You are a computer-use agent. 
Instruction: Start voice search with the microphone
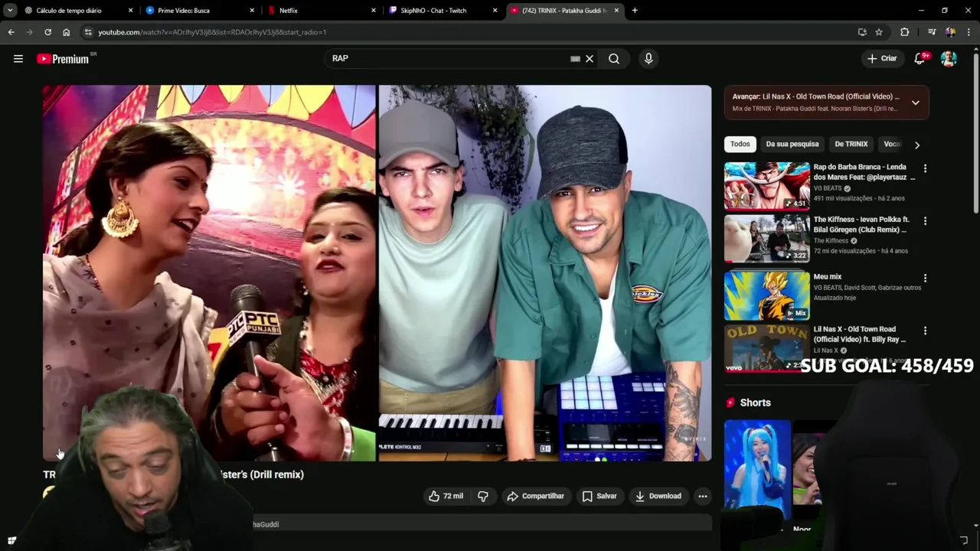pyautogui.click(x=648, y=59)
